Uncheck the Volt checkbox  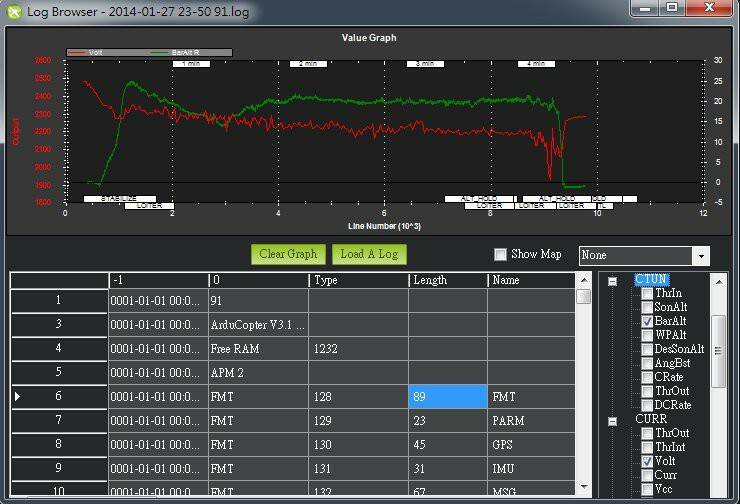coord(647,462)
